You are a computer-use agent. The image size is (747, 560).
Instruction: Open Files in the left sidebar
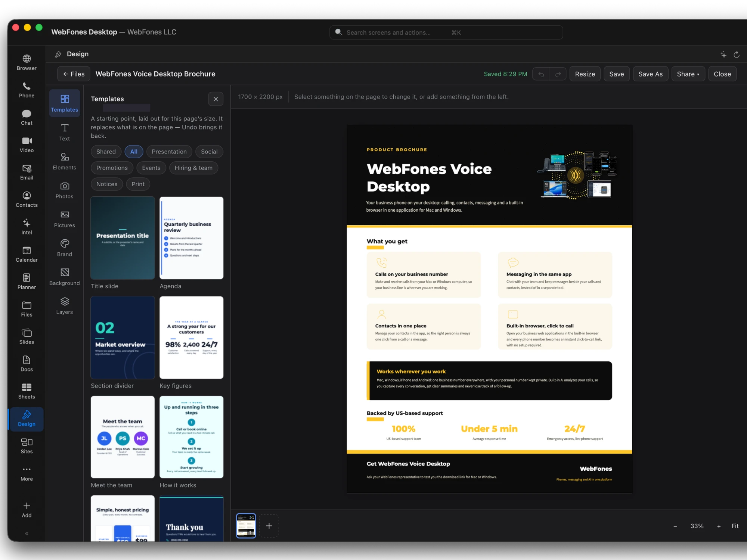[27, 309]
